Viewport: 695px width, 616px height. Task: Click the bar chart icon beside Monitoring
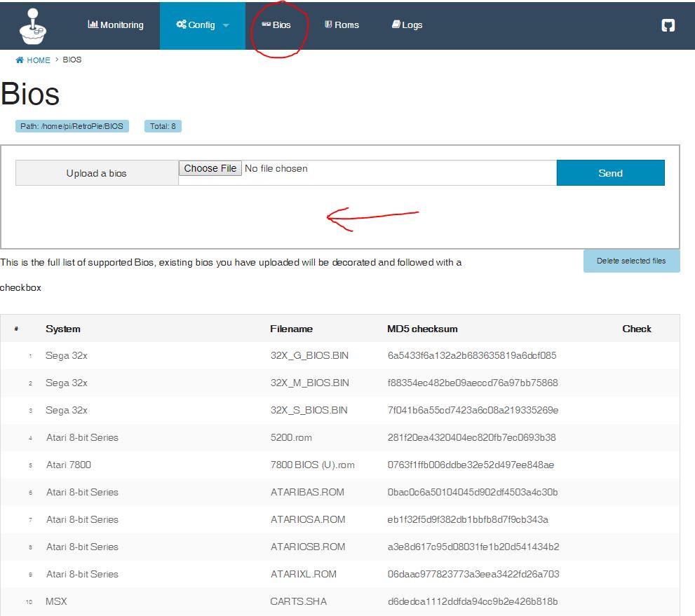point(93,25)
